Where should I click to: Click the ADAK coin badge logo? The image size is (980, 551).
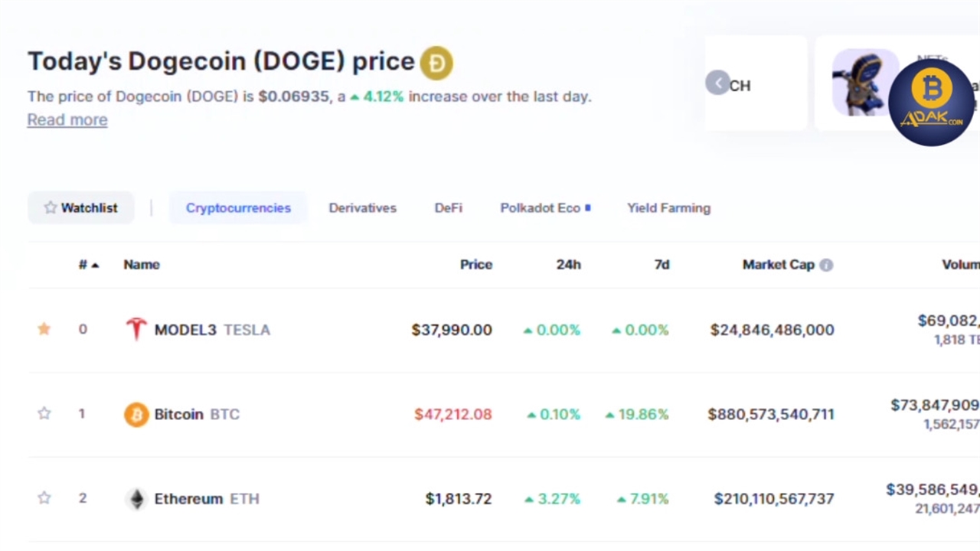pos(931,102)
